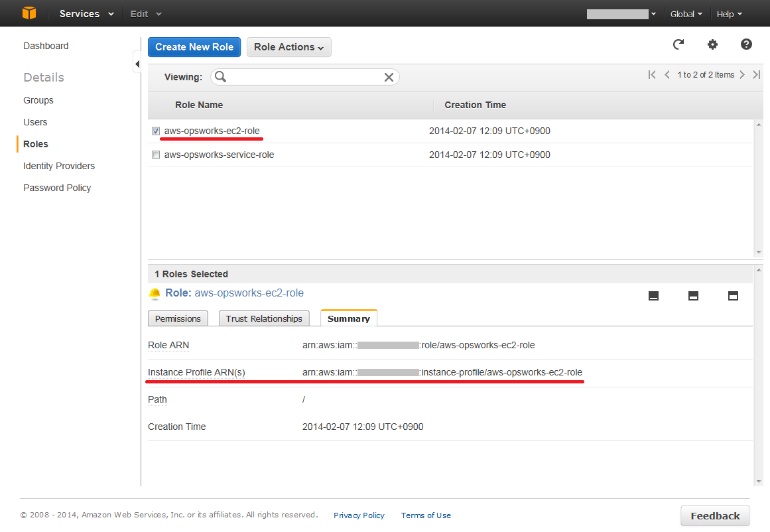Screen dimensions: 770x532
Task: Select the Summary tab
Action: (349, 318)
